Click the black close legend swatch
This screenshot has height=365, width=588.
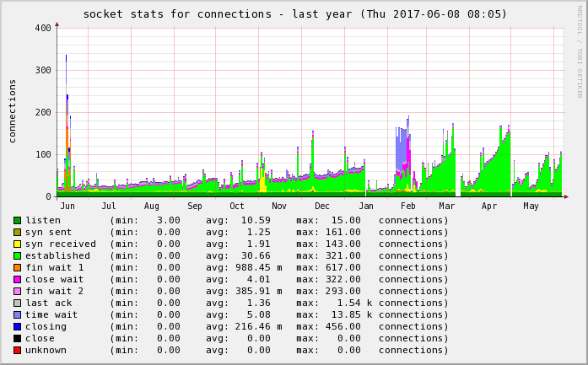click(x=17, y=338)
